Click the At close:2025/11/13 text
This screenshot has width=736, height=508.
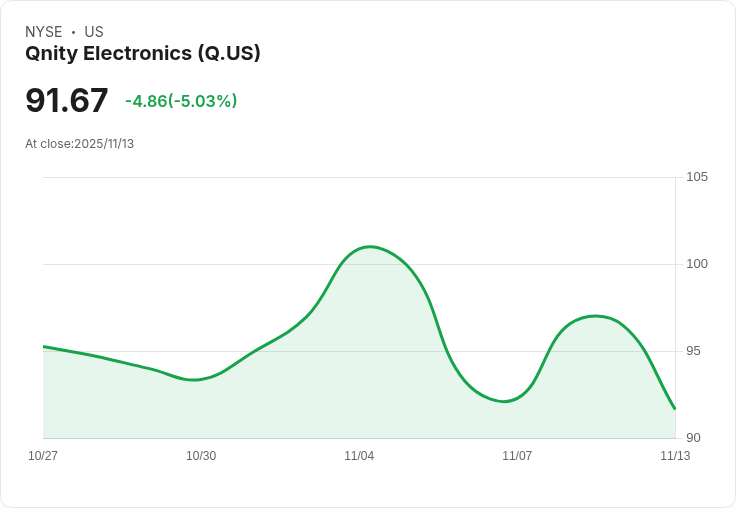point(79,144)
